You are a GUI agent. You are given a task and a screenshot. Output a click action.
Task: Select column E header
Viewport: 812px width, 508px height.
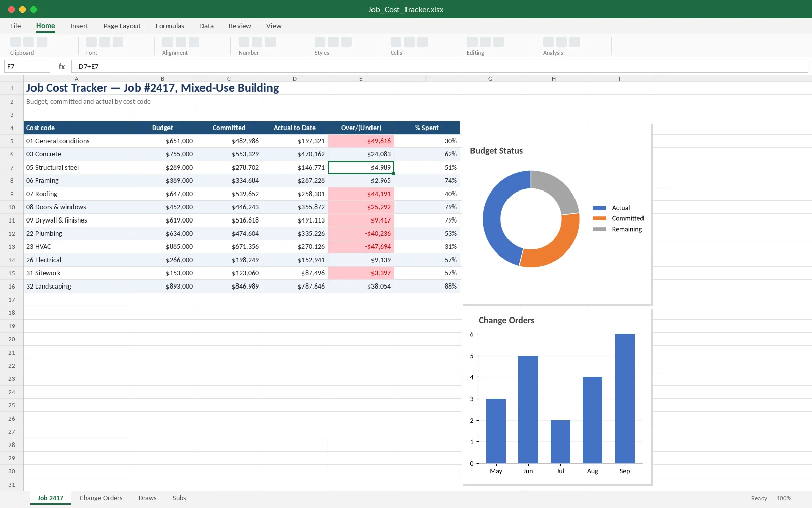click(361, 79)
